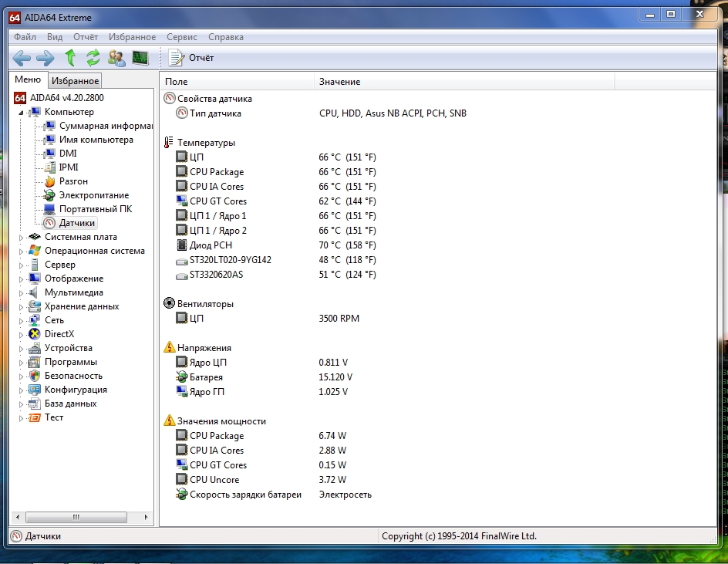Click the Разгон flame icon

pos(49,181)
